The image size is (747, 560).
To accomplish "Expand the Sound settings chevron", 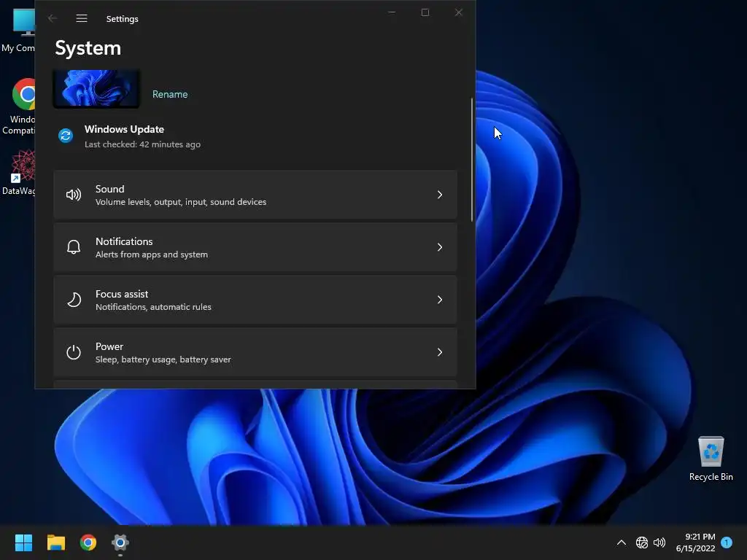I will click(x=440, y=195).
